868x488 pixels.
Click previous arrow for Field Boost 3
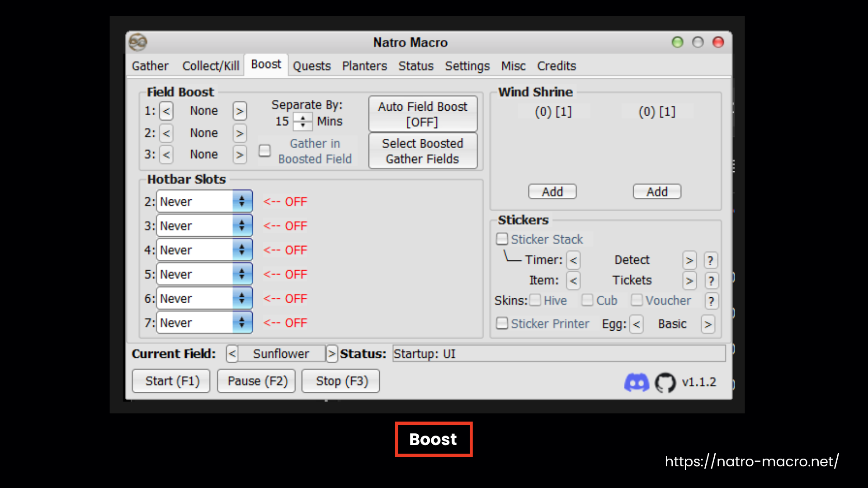click(x=166, y=155)
